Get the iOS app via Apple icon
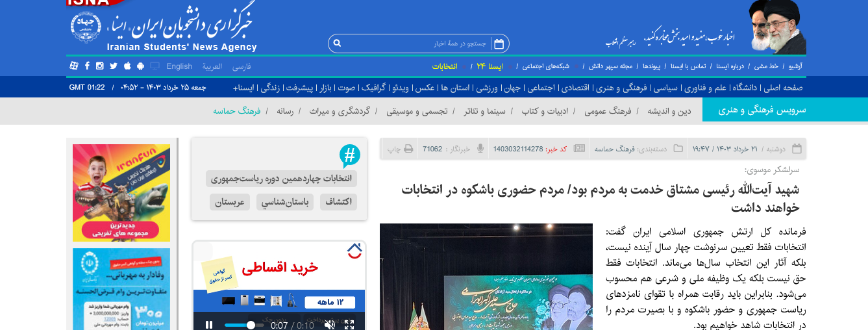868x330 pixels. pos(127,66)
